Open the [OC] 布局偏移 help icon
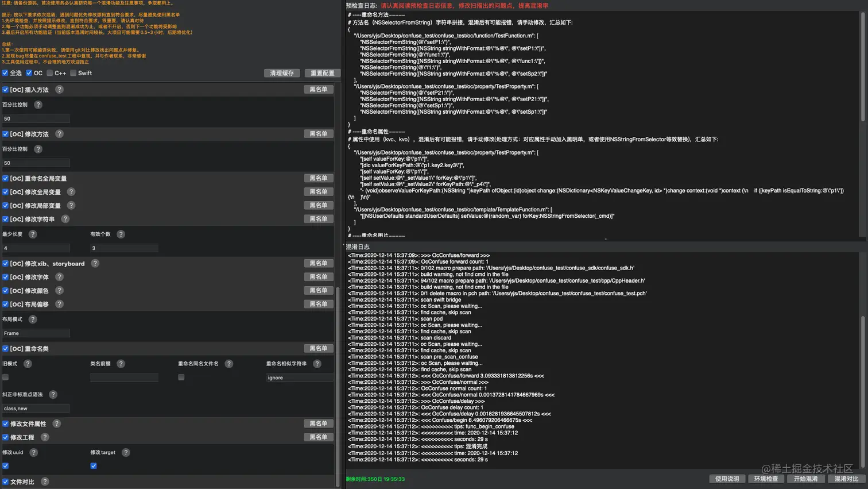This screenshot has height=489, width=868. tap(59, 304)
